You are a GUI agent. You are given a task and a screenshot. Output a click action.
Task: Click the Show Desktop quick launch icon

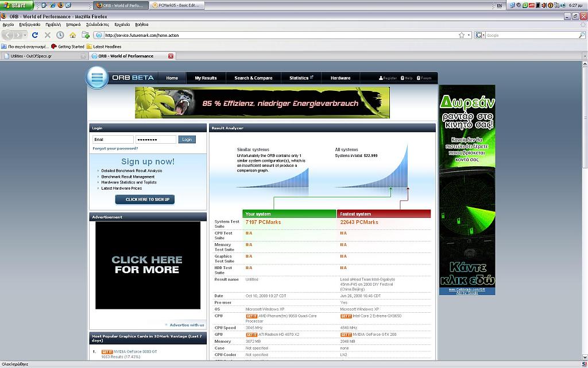45,5
